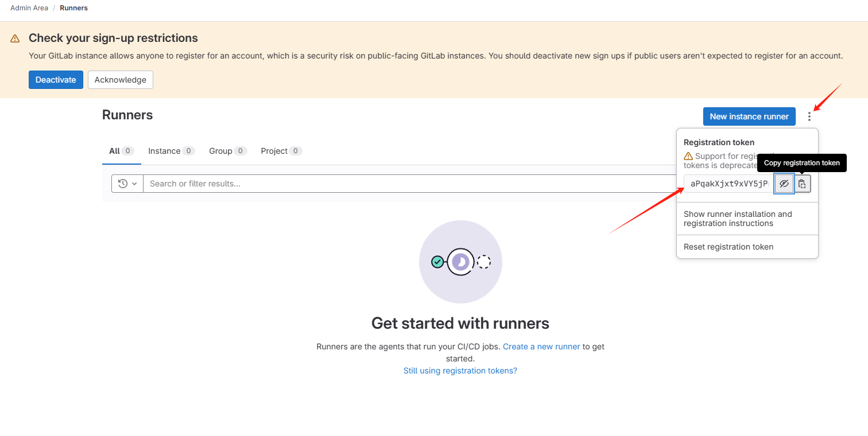Select the registration token text field
The height and width of the screenshot is (436, 868).
click(729, 184)
